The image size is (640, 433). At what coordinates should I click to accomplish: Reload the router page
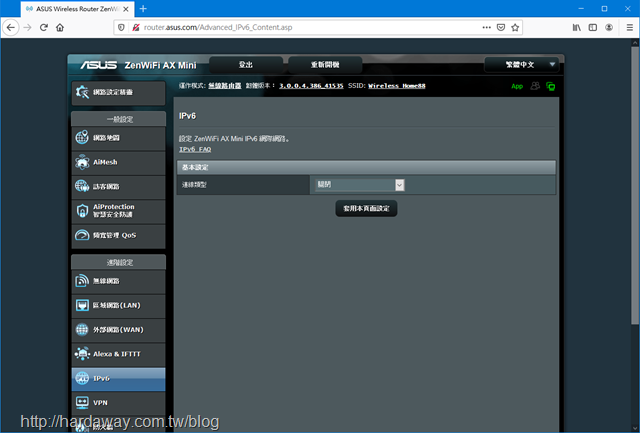point(44,27)
